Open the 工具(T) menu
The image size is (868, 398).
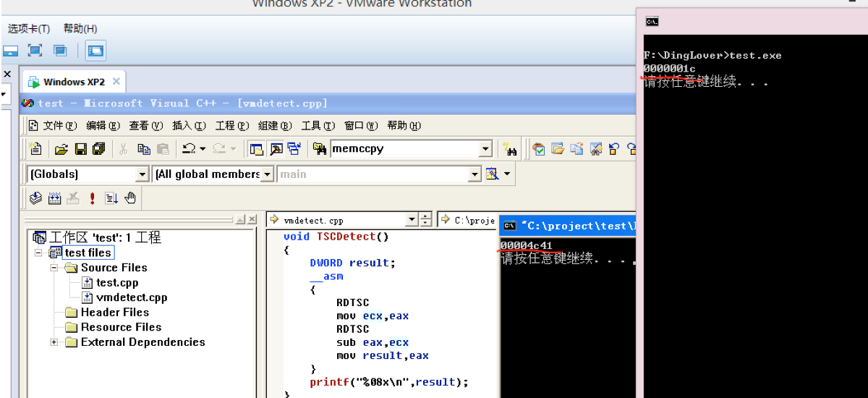coord(318,125)
